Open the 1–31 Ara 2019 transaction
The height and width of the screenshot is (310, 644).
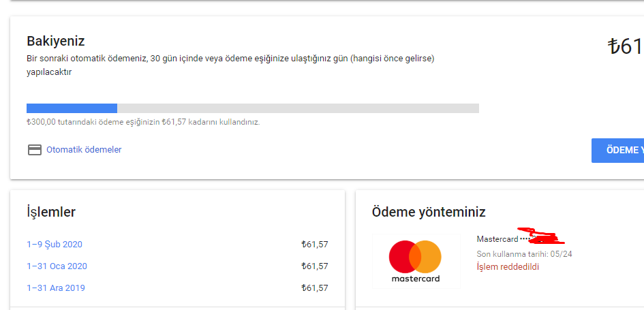click(x=56, y=288)
